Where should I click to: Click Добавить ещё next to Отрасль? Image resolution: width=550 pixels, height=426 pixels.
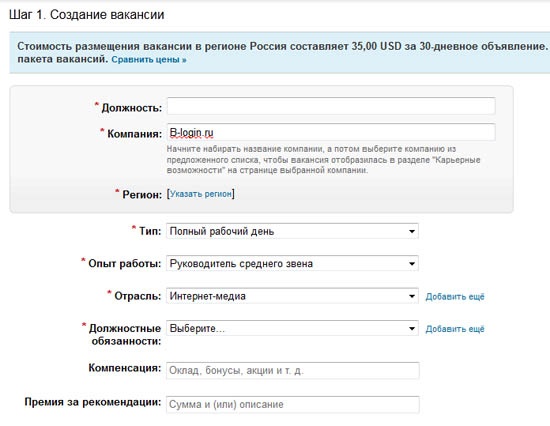click(455, 297)
